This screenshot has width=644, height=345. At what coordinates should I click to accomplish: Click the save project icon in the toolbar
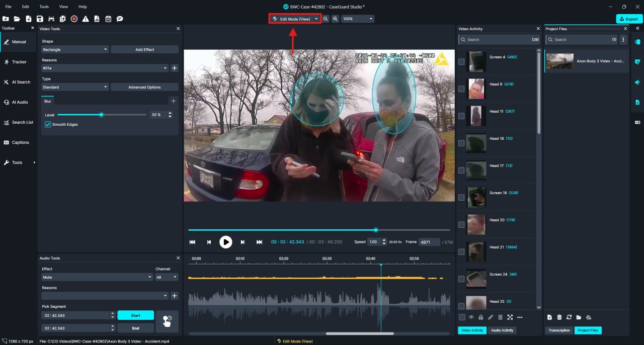[40, 19]
